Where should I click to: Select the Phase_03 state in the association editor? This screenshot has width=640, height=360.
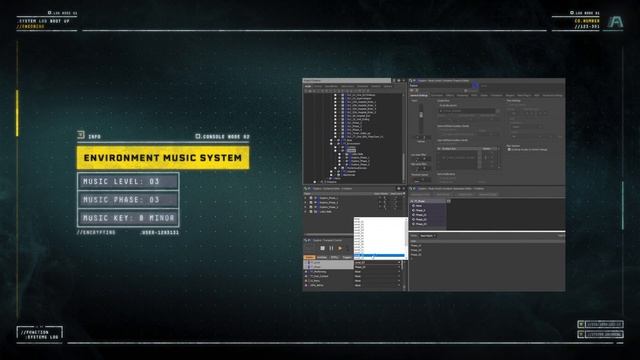[420, 224]
